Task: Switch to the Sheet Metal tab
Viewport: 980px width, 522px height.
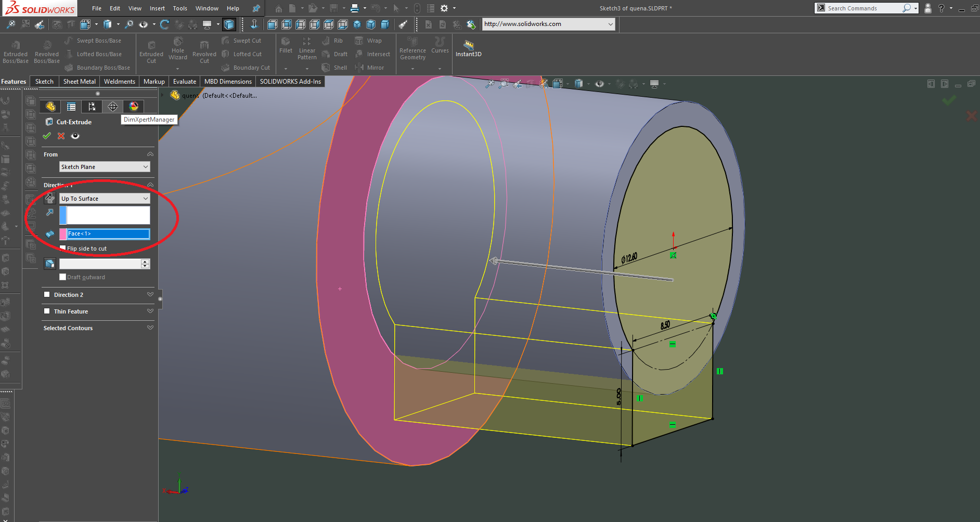Action: pos(80,82)
